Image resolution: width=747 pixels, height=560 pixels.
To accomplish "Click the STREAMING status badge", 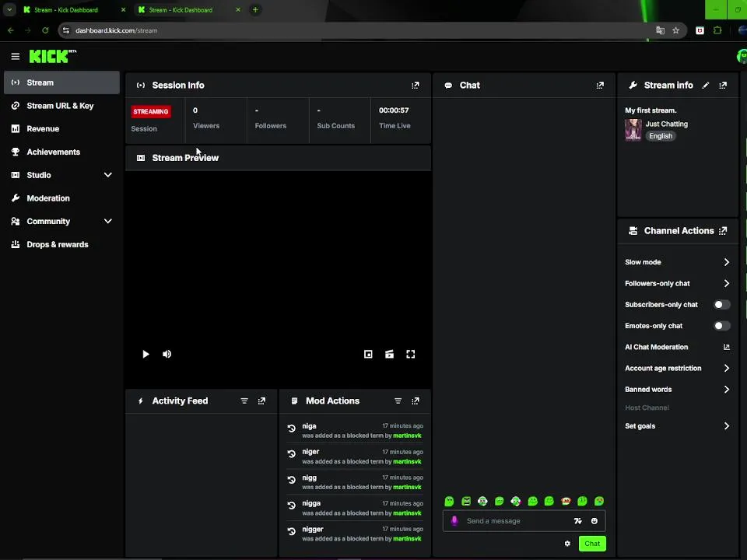I will click(151, 111).
